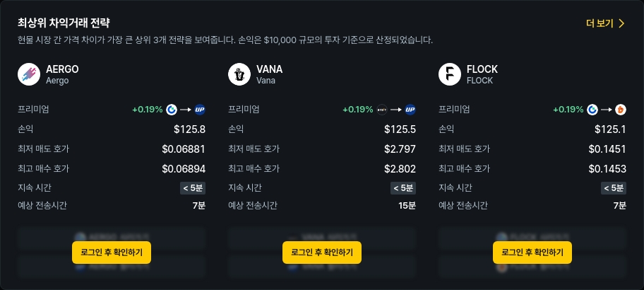
Task: Click the $125.1 profit value for FLOCK
Action: [610, 129]
